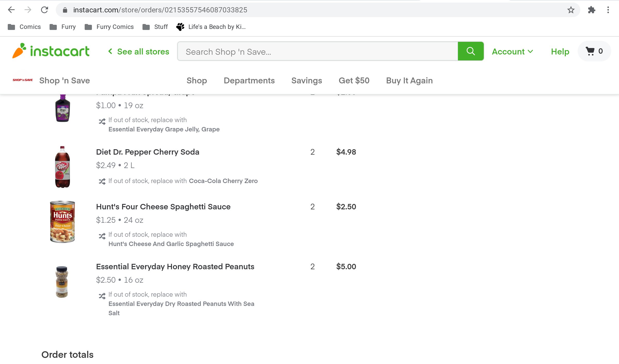Bookmark this page with the star icon
The width and height of the screenshot is (619, 364).
click(571, 10)
